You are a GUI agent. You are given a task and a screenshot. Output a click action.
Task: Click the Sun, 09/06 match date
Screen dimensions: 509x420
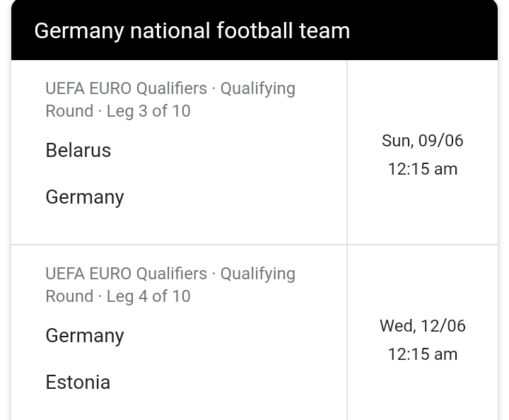point(422,141)
